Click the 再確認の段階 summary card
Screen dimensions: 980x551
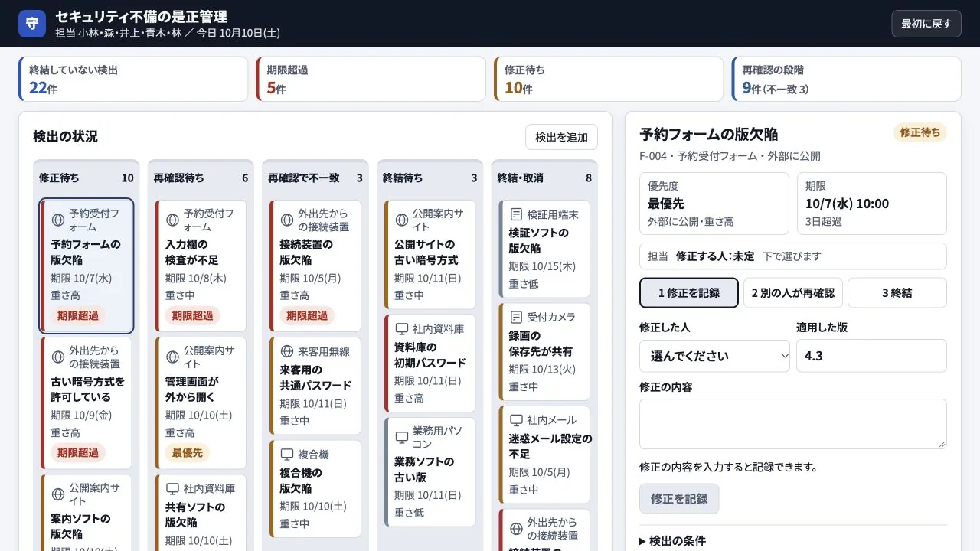(x=846, y=79)
